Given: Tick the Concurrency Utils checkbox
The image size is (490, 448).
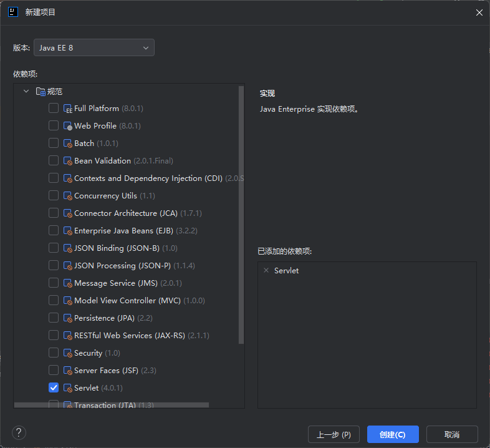Looking at the screenshot, I should tap(54, 195).
